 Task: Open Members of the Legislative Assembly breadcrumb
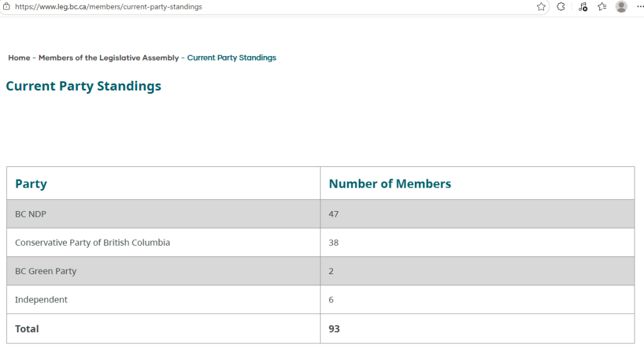coord(108,58)
